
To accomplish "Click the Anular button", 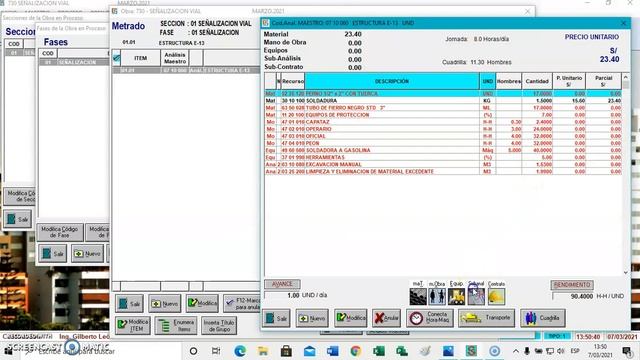I will click(x=386, y=318).
